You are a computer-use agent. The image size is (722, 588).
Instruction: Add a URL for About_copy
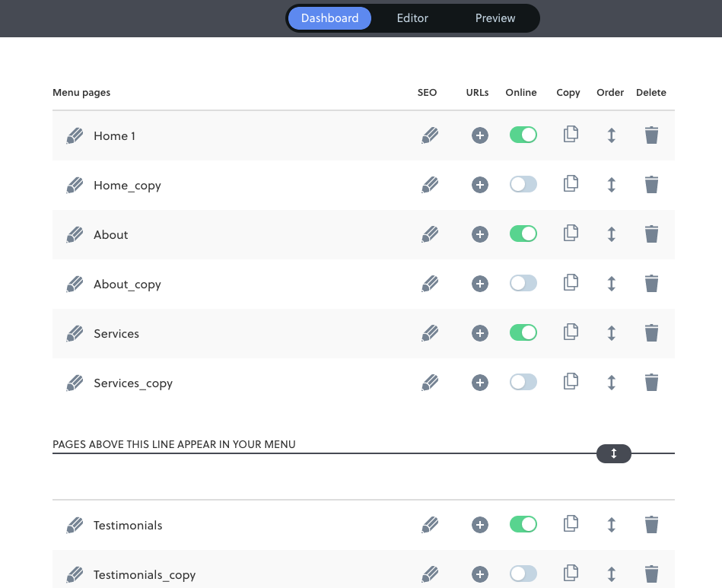pos(480,284)
